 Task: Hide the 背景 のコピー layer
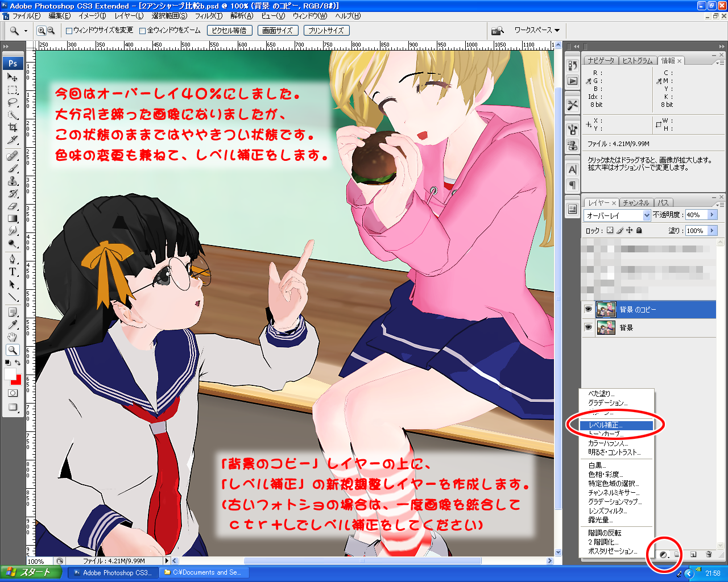588,310
